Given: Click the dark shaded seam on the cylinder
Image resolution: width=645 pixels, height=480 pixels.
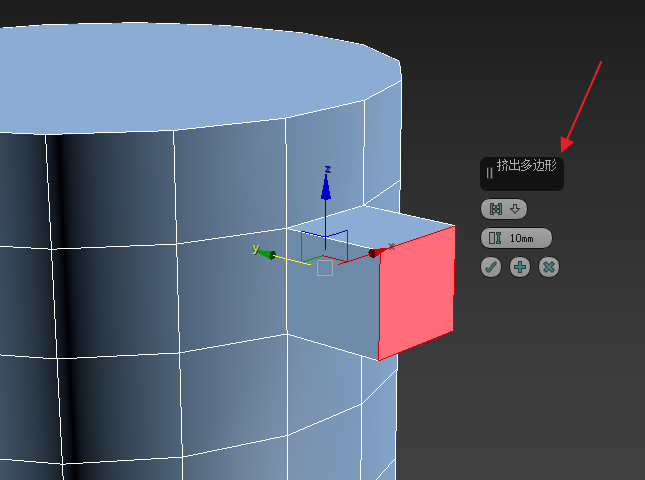Looking at the screenshot, I should point(62,300).
